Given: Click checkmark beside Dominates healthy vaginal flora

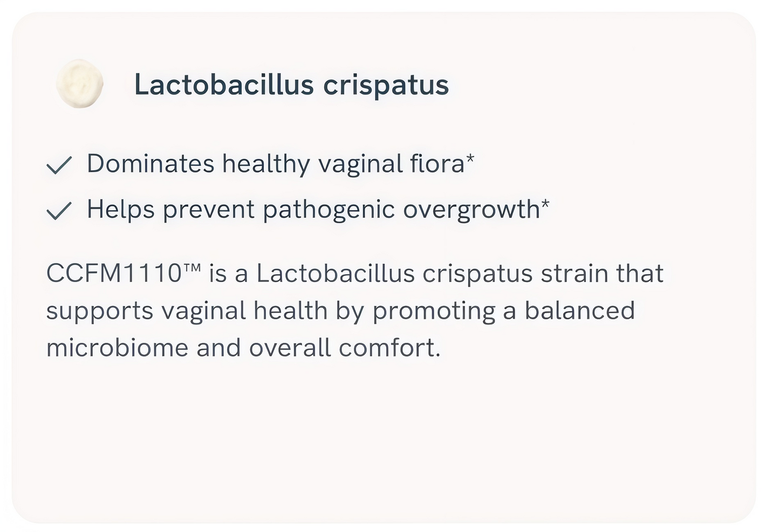Looking at the screenshot, I should tap(59, 165).
